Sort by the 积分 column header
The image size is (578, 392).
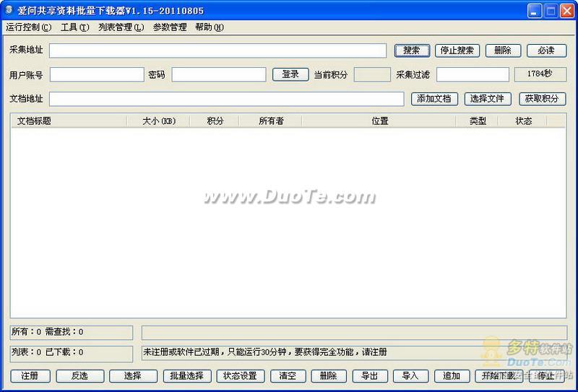215,121
